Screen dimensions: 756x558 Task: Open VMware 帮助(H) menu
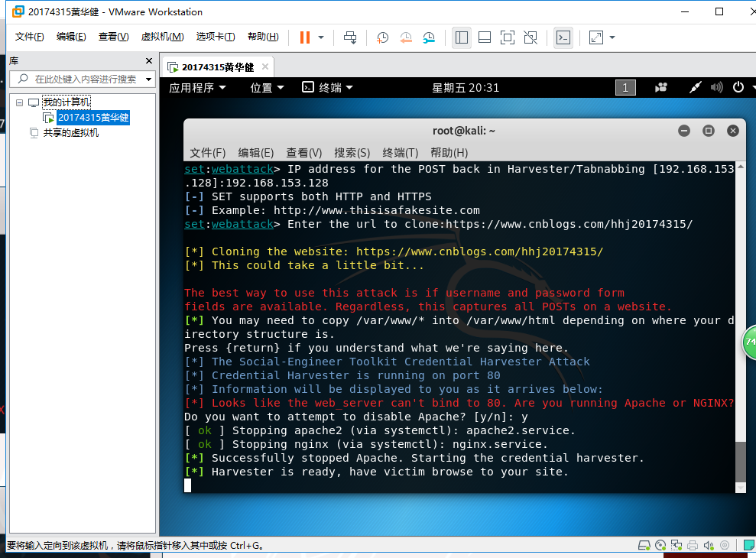coord(263,37)
